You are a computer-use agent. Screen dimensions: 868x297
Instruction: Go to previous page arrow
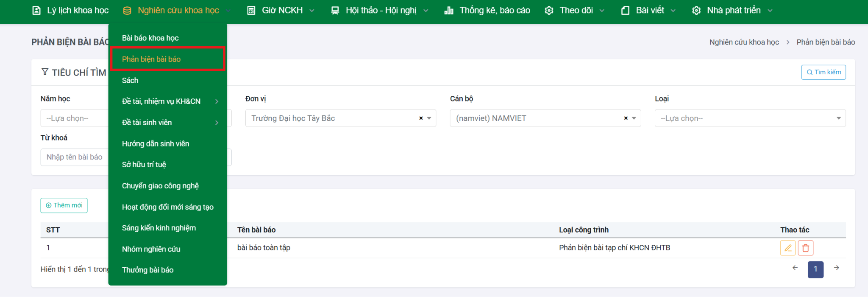tap(795, 268)
